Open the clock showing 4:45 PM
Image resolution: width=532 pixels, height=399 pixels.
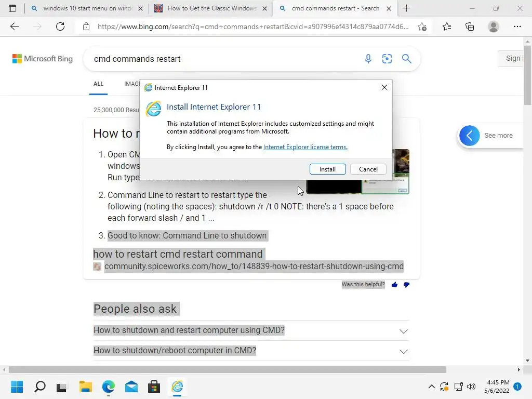[x=497, y=387]
